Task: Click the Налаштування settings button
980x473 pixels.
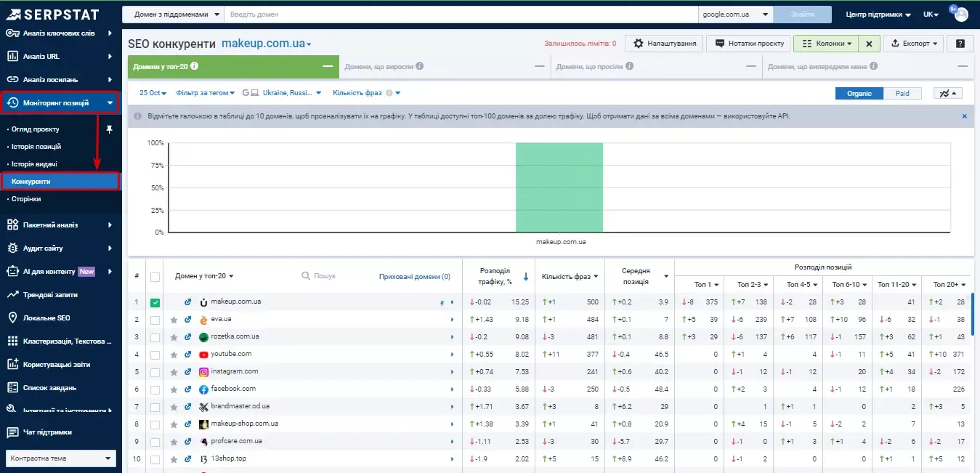Action: click(x=665, y=44)
